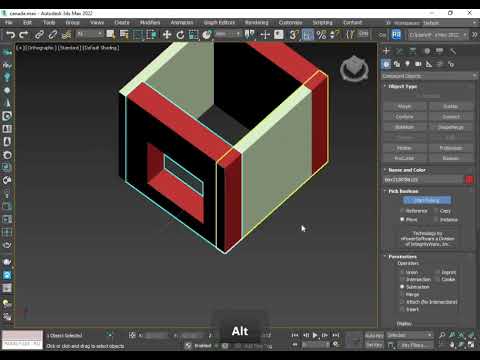The width and height of the screenshot is (480, 360).
Task: Toggle the Angle Snap button
Action: click(x=308, y=35)
